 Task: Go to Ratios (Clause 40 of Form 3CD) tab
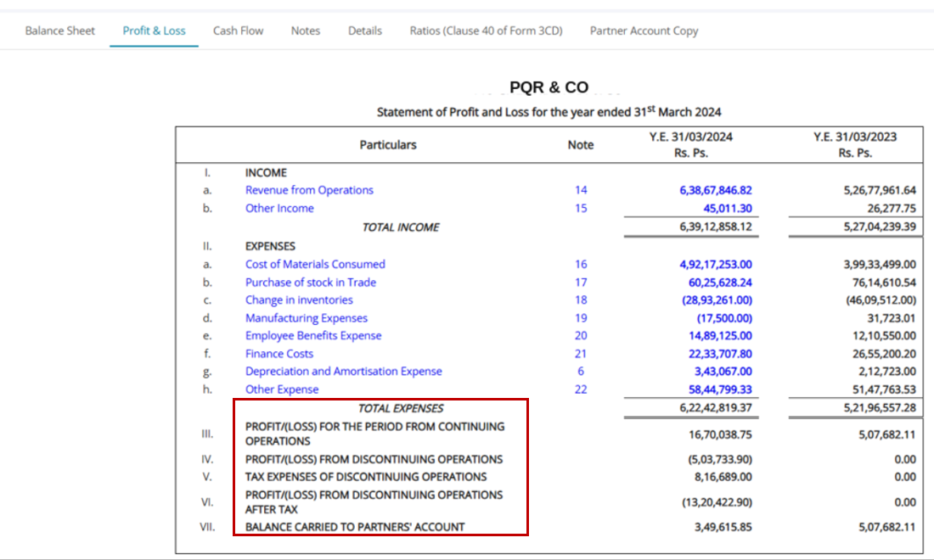tap(486, 31)
